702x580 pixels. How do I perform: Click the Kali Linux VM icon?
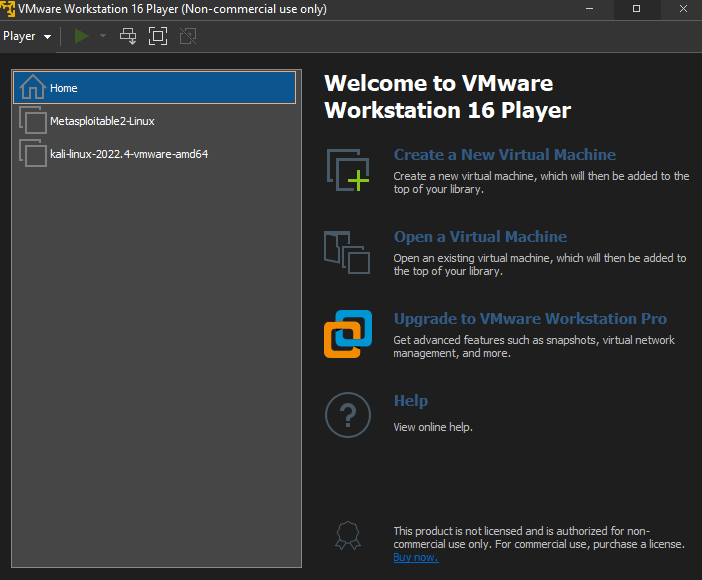[33, 153]
